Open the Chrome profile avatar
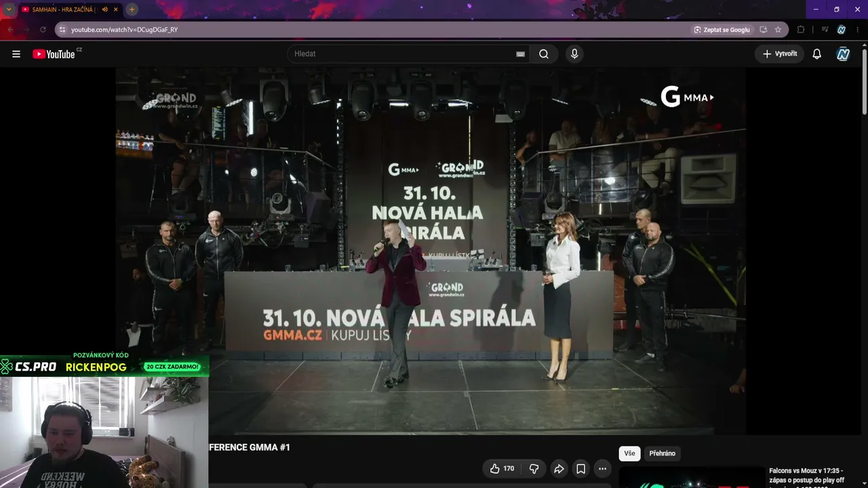The height and width of the screenshot is (488, 868). tap(842, 30)
